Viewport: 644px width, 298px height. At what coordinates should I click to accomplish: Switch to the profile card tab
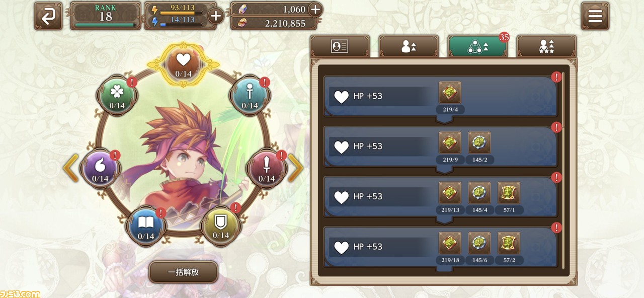340,46
